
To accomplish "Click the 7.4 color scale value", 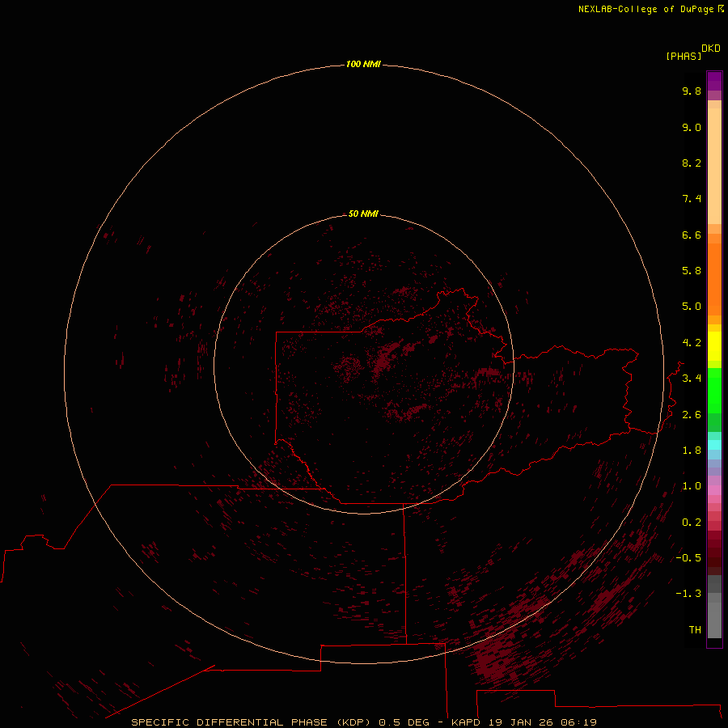I will [692, 199].
